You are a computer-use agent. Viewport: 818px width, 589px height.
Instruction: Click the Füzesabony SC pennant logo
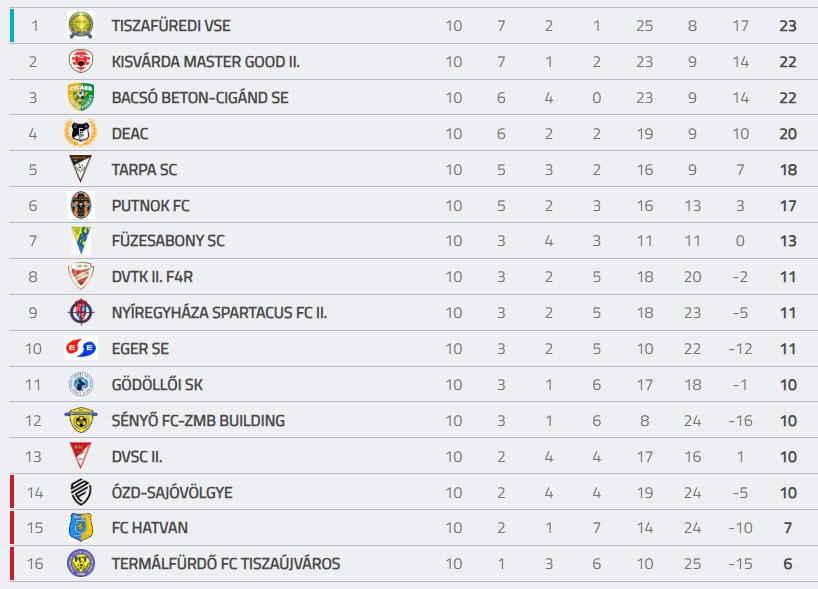coord(80,241)
